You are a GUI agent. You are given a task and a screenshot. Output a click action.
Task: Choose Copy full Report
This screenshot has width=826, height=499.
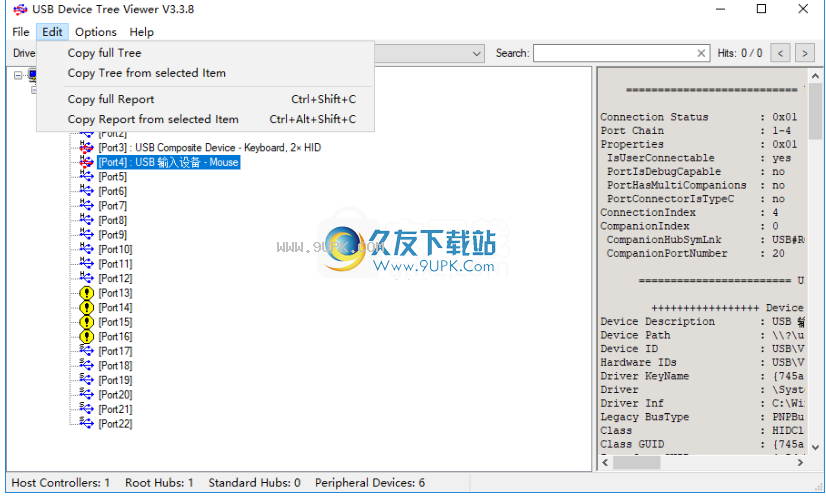coord(205,99)
